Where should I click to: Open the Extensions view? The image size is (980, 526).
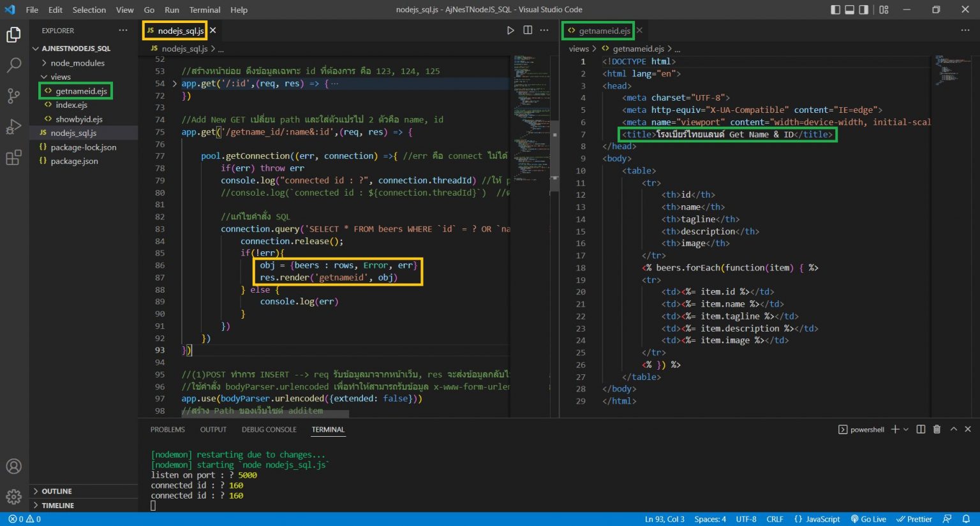click(13, 157)
